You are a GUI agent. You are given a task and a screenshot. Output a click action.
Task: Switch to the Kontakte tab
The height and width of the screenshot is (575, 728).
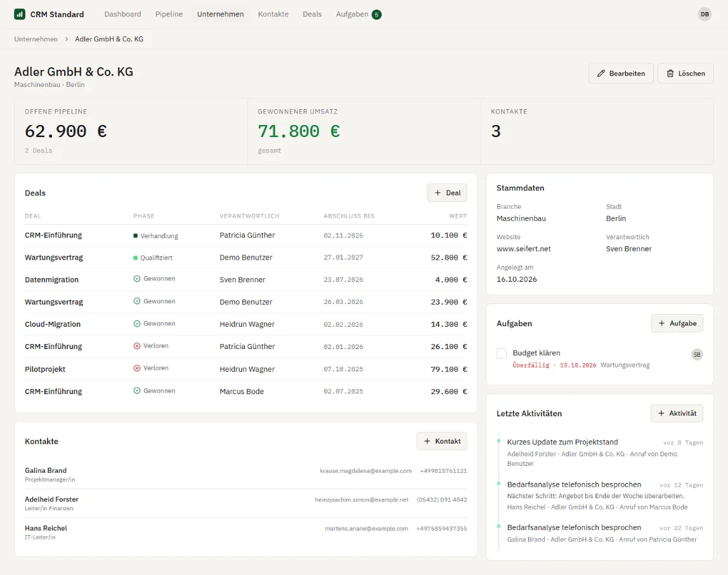[273, 15]
